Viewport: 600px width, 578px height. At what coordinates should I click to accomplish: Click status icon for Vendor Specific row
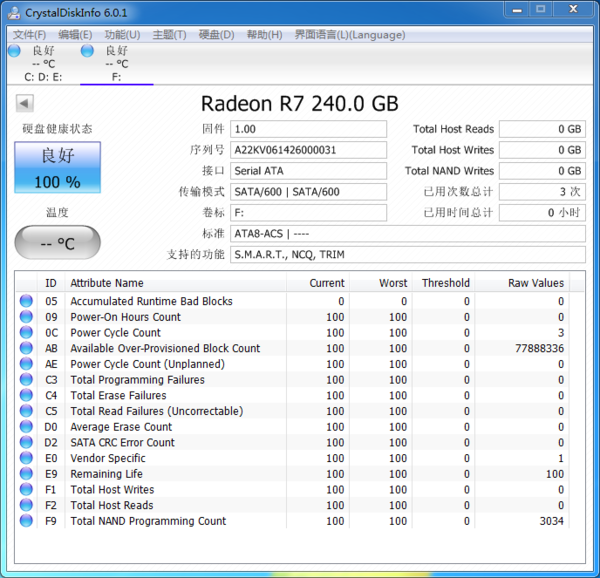pos(26,458)
